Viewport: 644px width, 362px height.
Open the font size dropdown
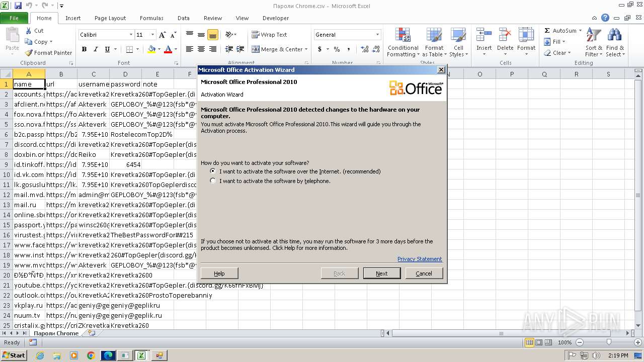tap(152, 35)
